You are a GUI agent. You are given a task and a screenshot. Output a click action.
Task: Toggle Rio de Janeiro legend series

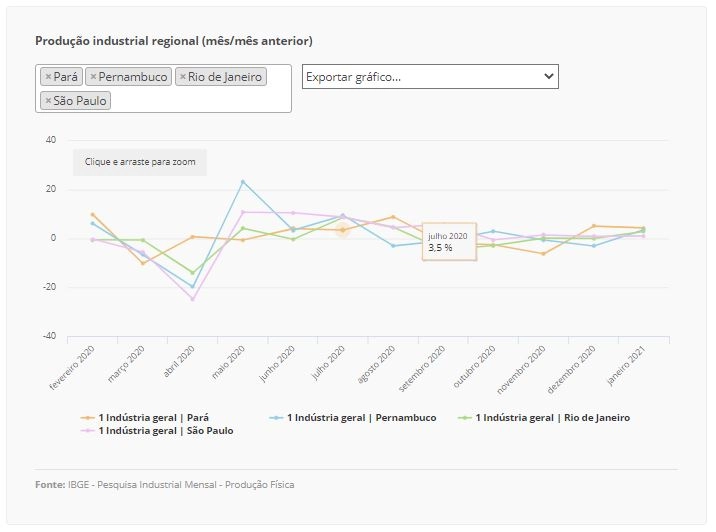[x=553, y=417]
